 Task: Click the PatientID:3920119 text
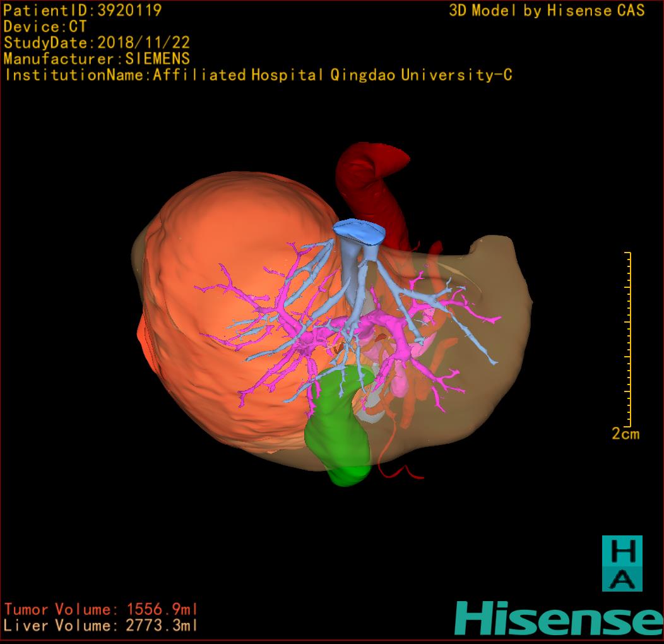(83, 10)
